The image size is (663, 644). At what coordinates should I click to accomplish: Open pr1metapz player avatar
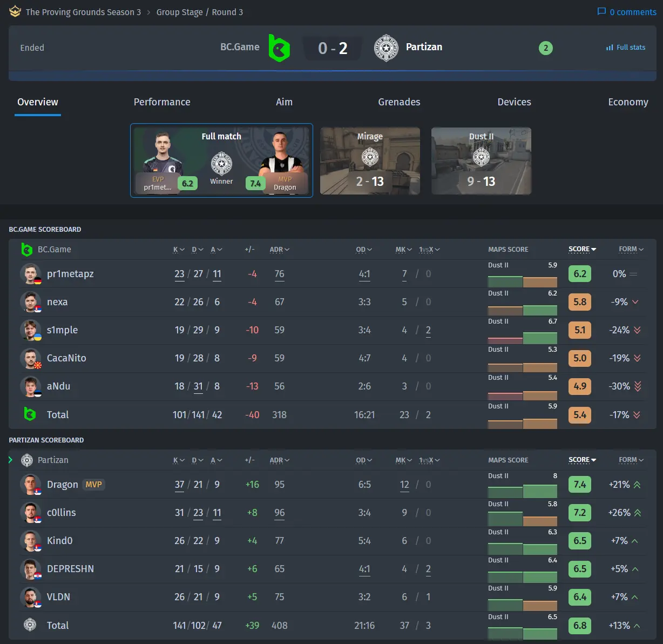(31, 274)
